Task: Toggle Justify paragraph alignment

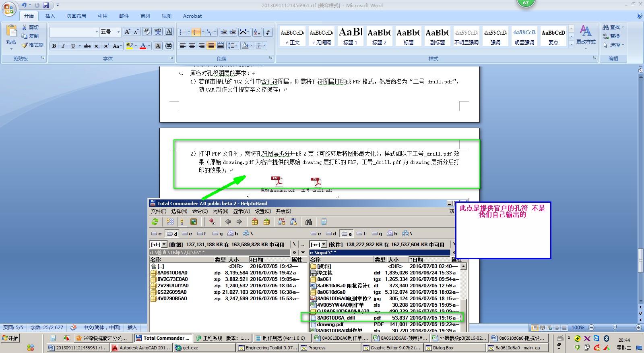Action: (211, 46)
